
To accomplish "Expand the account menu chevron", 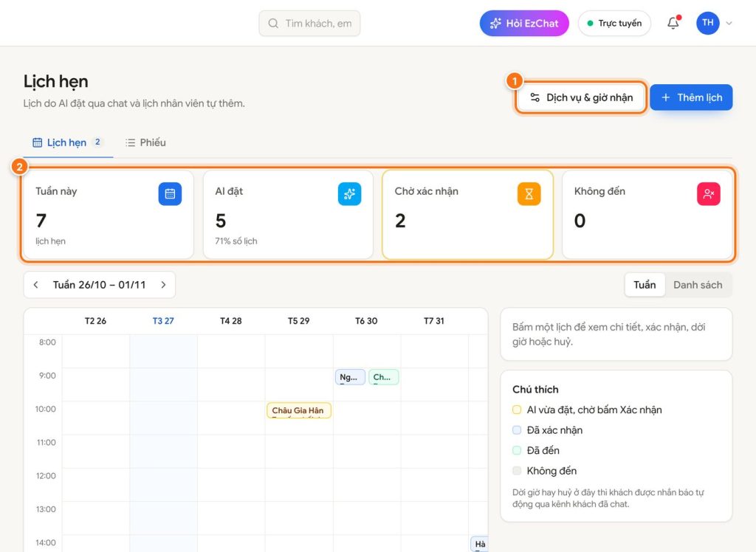I will click(729, 23).
